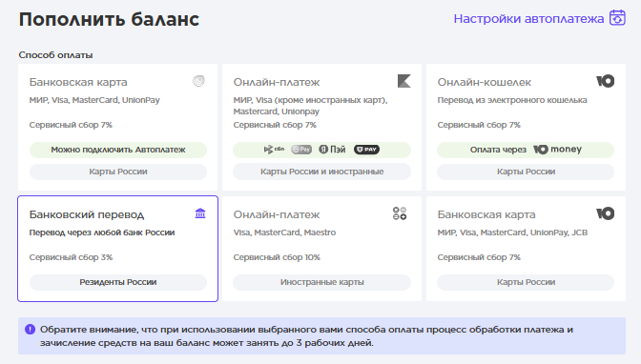The image size is (641, 364).
Task: Click the text Перевод из электронного кошелька
Action: [512, 100]
